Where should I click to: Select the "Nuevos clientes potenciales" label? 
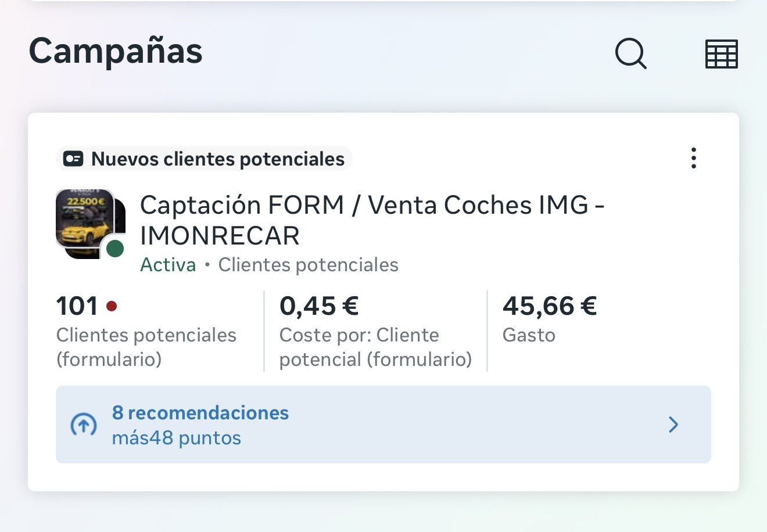click(x=218, y=159)
